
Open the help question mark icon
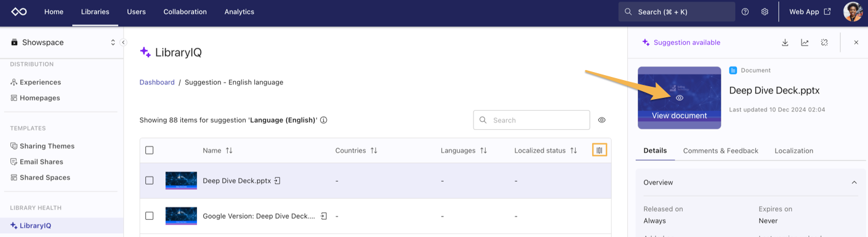[x=745, y=12]
